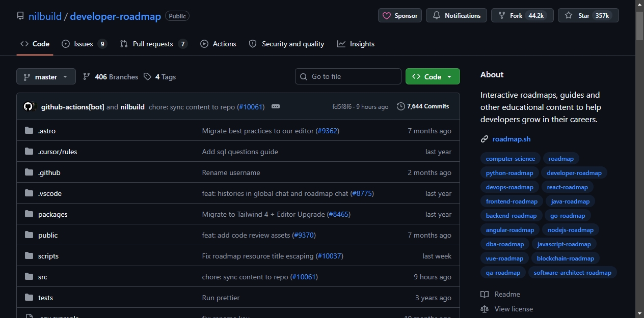The image size is (644, 318).
Task: Click the scales icon beside View license
Action: (x=485, y=309)
